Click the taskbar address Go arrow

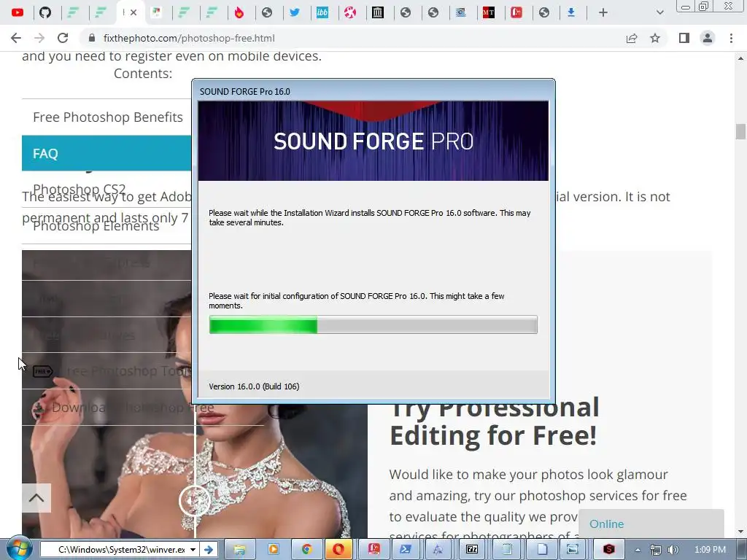[208, 550]
